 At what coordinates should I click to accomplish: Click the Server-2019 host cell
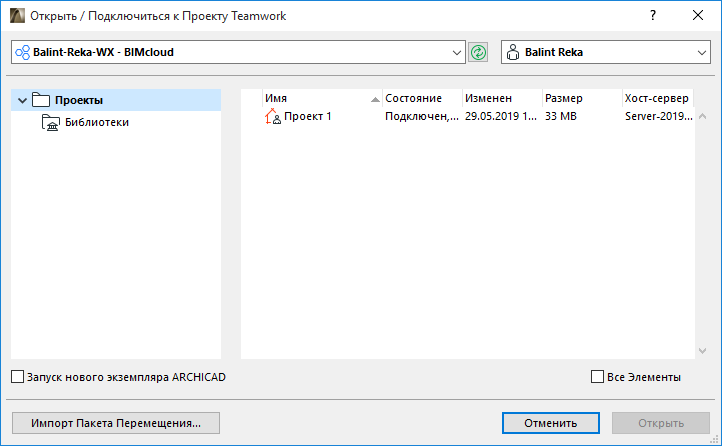(658, 116)
